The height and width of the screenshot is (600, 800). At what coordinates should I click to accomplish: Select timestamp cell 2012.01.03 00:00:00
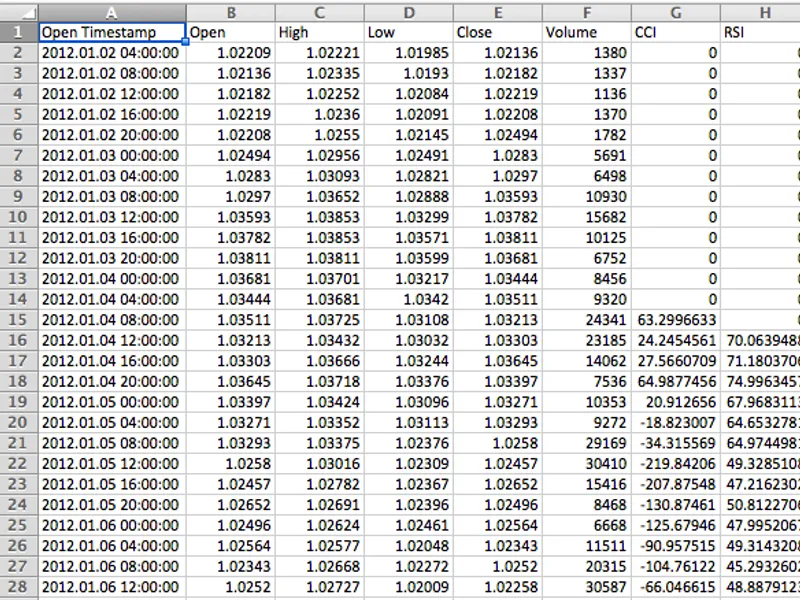[112, 156]
